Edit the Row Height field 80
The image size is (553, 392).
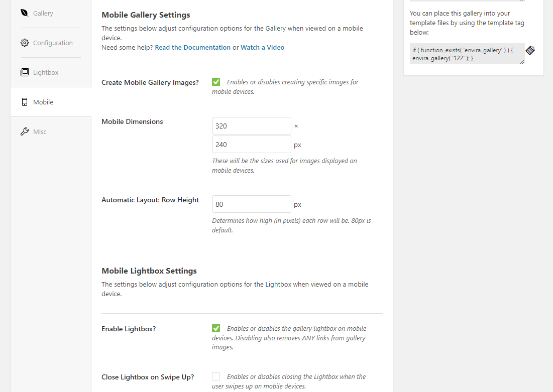pyautogui.click(x=252, y=204)
